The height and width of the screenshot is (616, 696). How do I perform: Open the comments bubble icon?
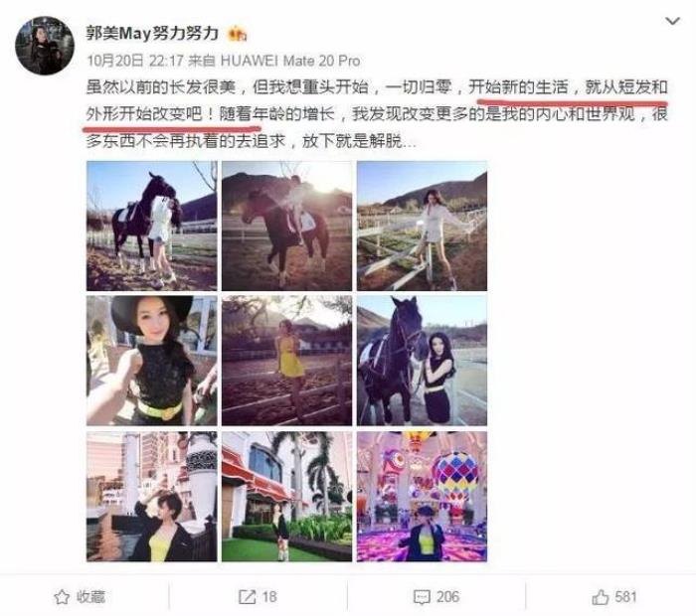pos(422,597)
